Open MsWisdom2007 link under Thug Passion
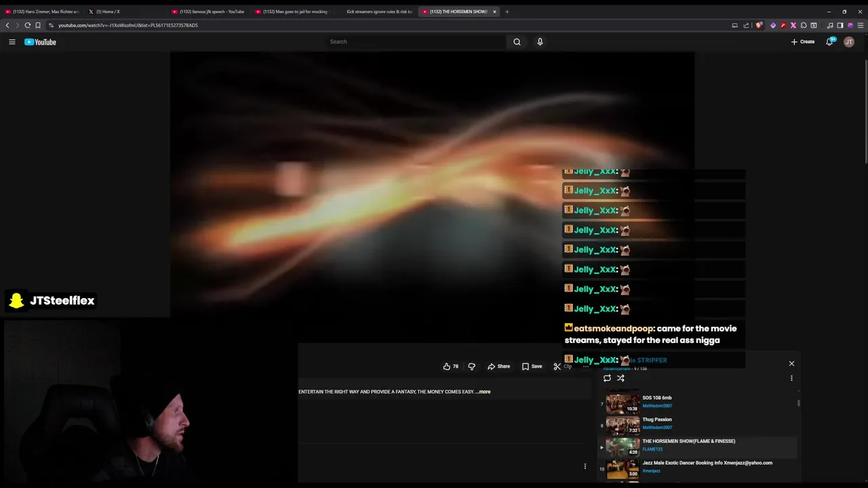This screenshot has width=868, height=488. click(657, 428)
